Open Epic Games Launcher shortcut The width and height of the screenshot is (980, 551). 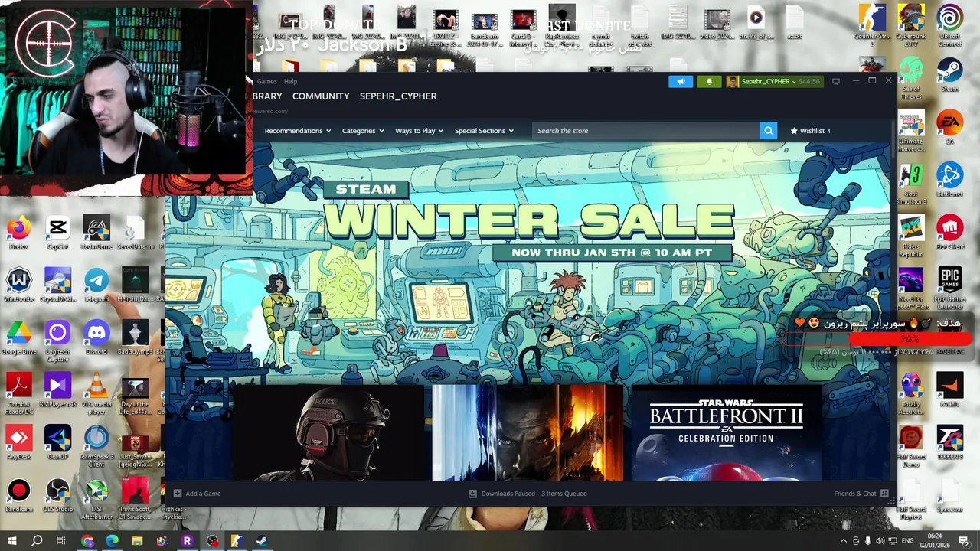(x=950, y=288)
